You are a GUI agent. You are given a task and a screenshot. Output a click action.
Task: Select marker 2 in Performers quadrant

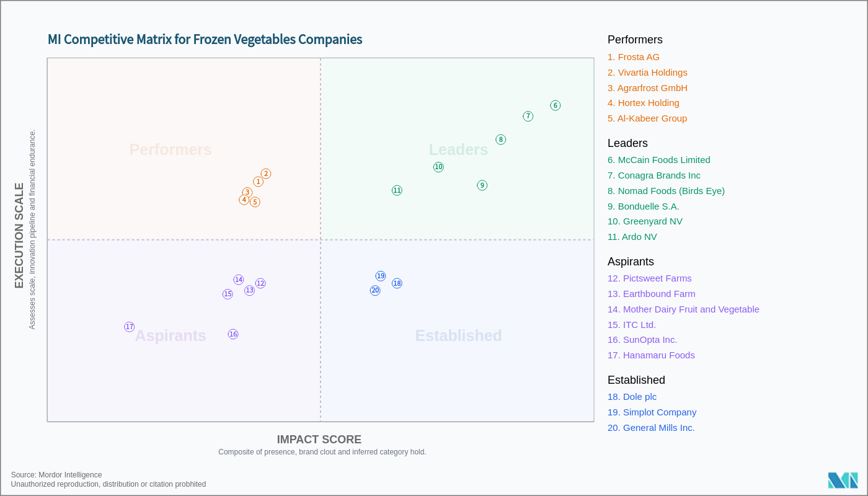(x=266, y=174)
